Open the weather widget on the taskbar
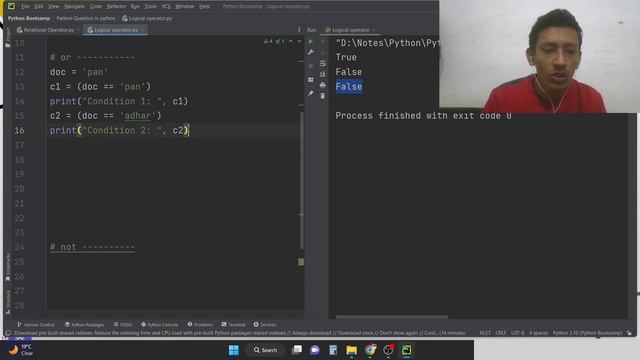 coord(21,350)
